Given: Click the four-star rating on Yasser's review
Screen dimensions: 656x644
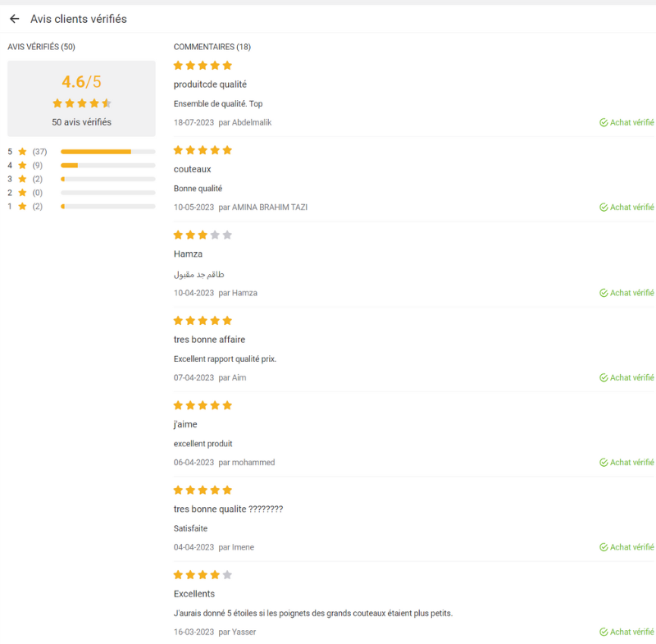Looking at the screenshot, I should coord(203,575).
